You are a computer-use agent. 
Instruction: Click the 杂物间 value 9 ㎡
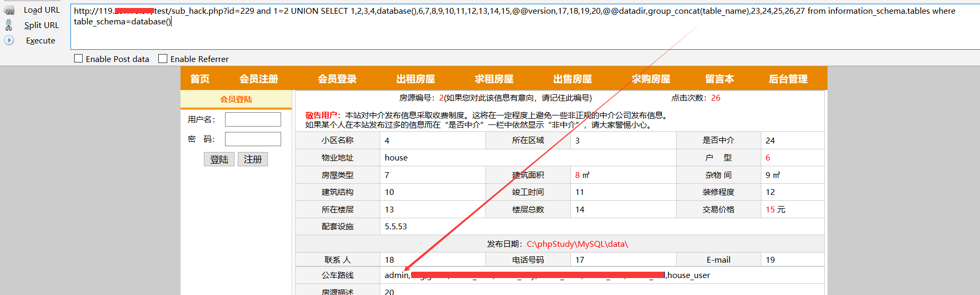pyautogui.click(x=773, y=175)
